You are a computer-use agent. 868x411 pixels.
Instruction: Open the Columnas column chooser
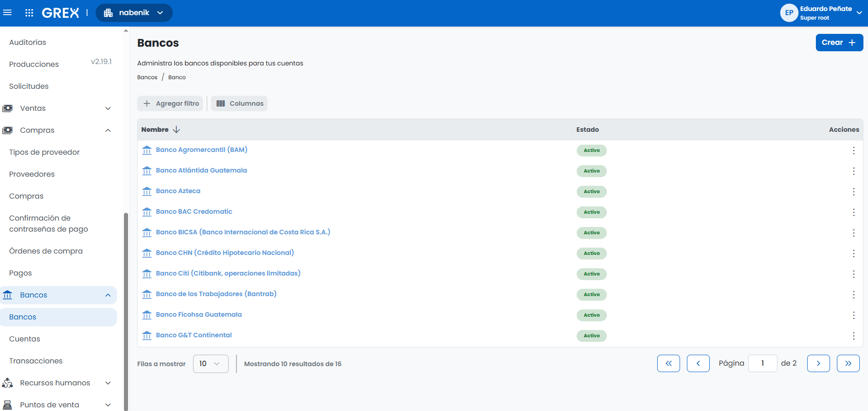pyautogui.click(x=239, y=103)
